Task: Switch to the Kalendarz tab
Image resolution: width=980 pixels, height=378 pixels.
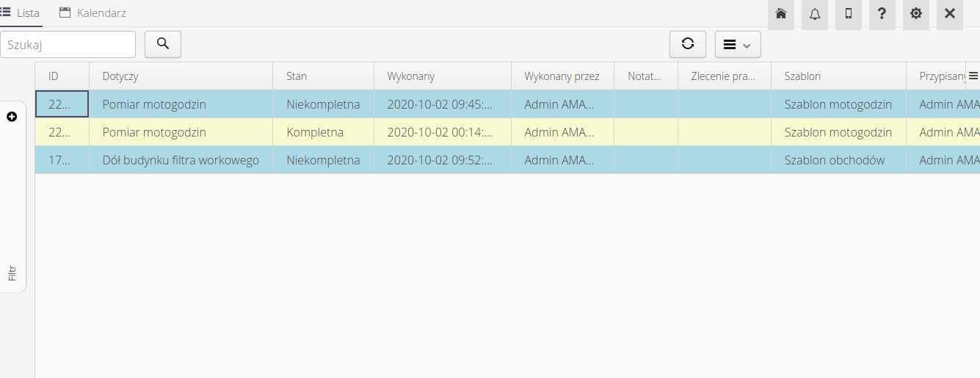Action: point(93,13)
